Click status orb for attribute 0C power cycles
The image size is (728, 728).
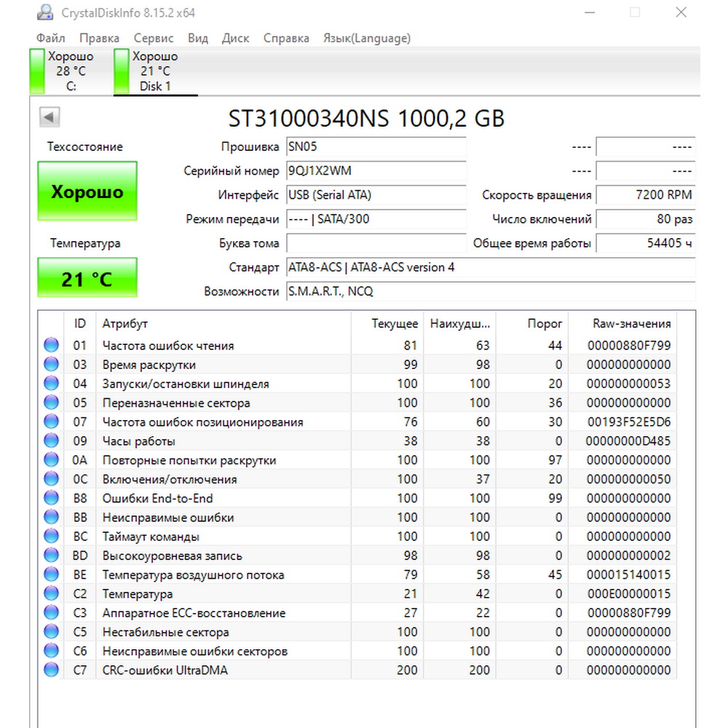click(51, 479)
